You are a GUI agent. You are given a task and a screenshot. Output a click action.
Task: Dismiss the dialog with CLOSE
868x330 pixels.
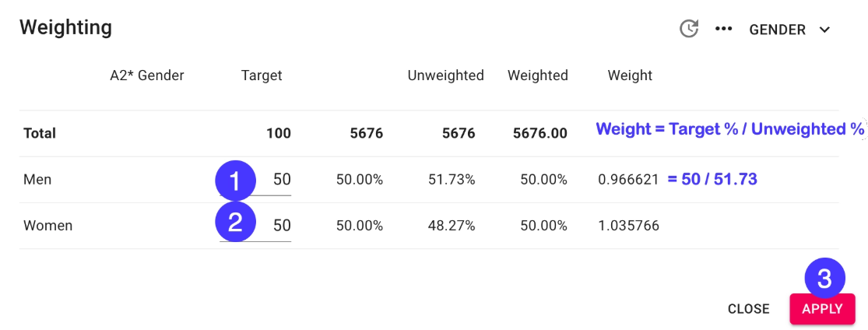tap(748, 309)
